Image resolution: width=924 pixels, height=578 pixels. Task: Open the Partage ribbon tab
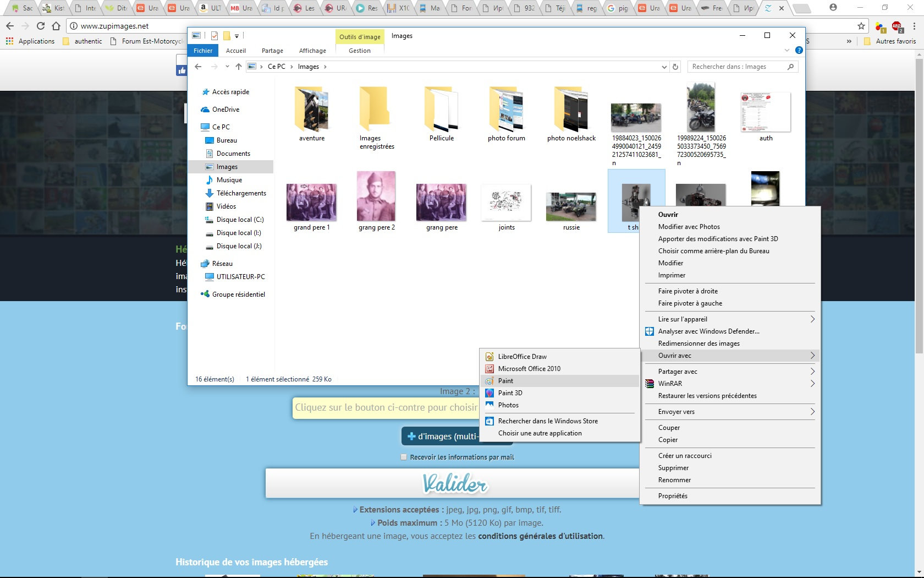tap(272, 51)
